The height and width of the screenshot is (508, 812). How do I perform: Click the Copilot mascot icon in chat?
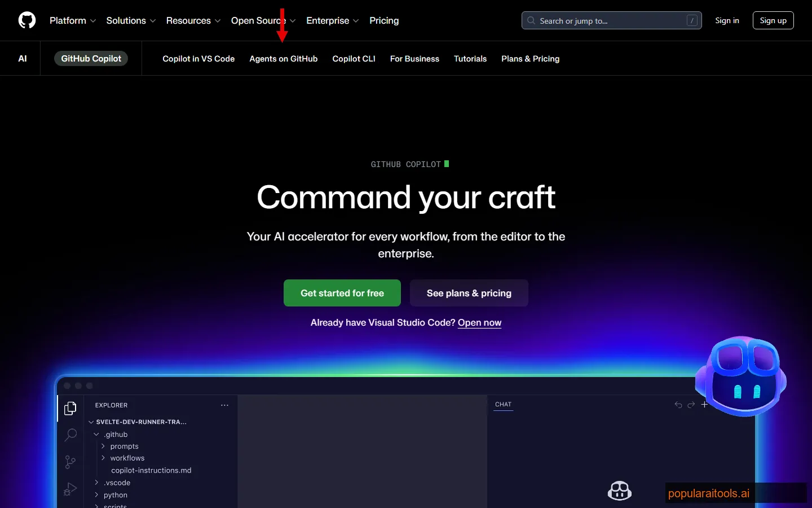(619, 491)
